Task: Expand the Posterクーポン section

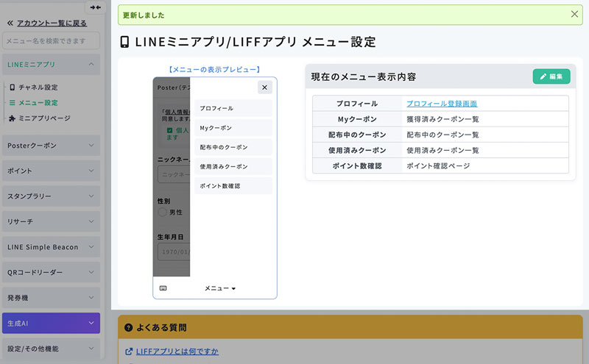Action: coord(51,146)
